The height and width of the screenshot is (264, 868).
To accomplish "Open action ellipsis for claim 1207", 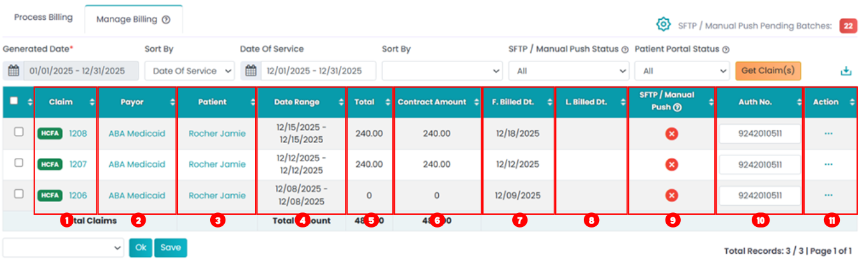I will pyautogui.click(x=828, y=164).
